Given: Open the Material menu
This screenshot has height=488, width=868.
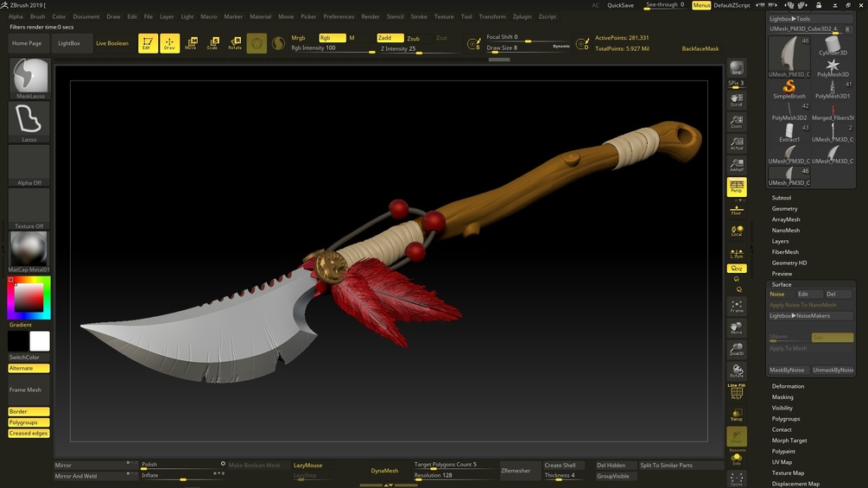Looking at the screenshot, I should tap(260, 16).
